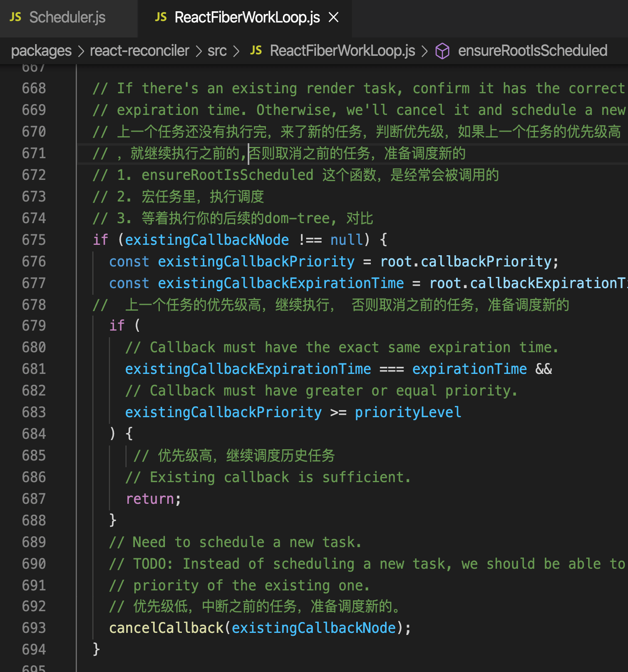Open the react-reconciler breadcrumb
Screen dimensions: 628x672
139,51
